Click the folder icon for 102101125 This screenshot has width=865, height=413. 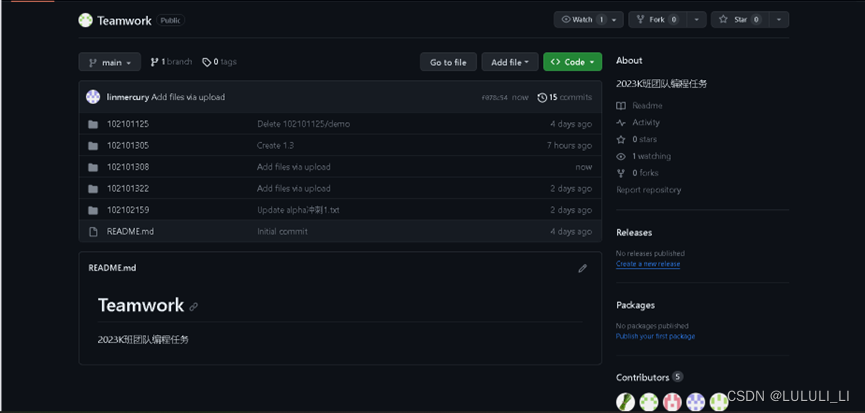tap(93, 124)
